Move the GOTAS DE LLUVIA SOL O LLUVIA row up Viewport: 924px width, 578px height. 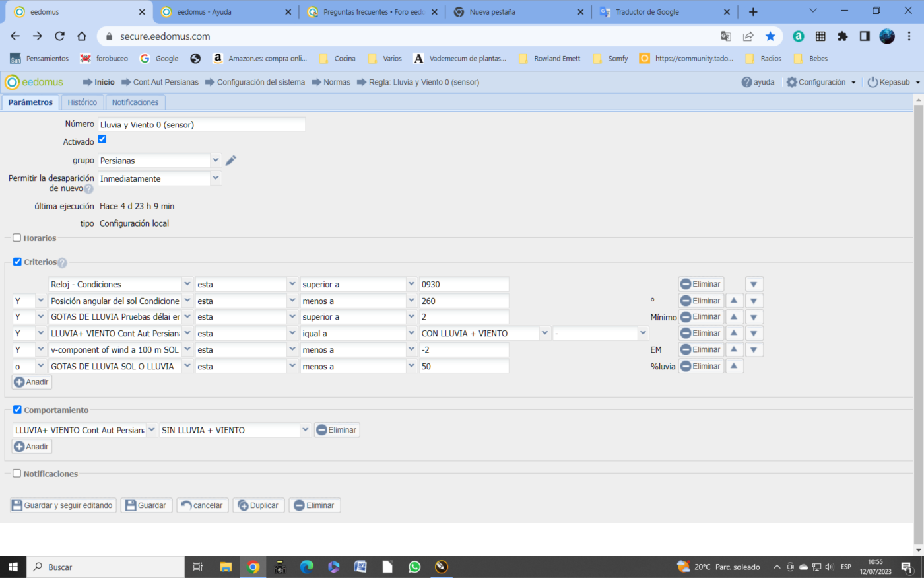(734, 366)
